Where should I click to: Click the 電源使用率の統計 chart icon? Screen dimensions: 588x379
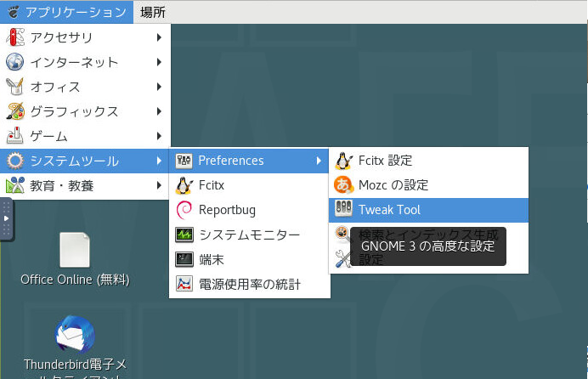coord(184,284)
